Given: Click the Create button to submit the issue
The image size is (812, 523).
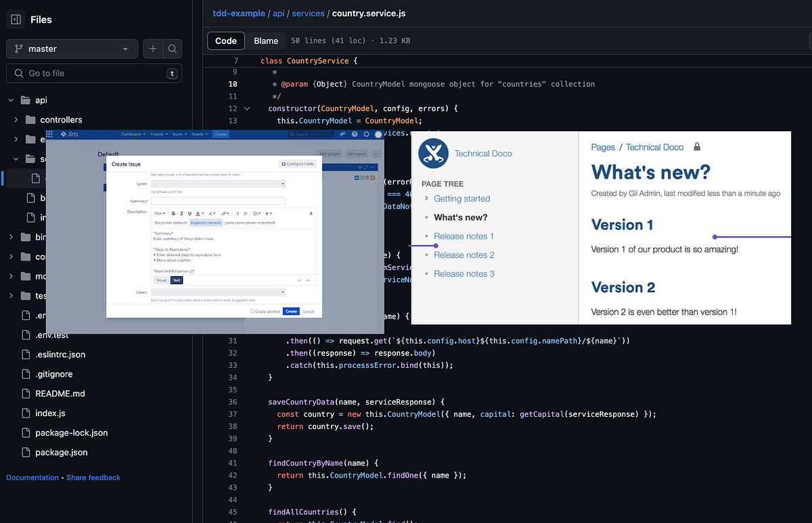Looking at the screenshot, I should click(290, 311).
